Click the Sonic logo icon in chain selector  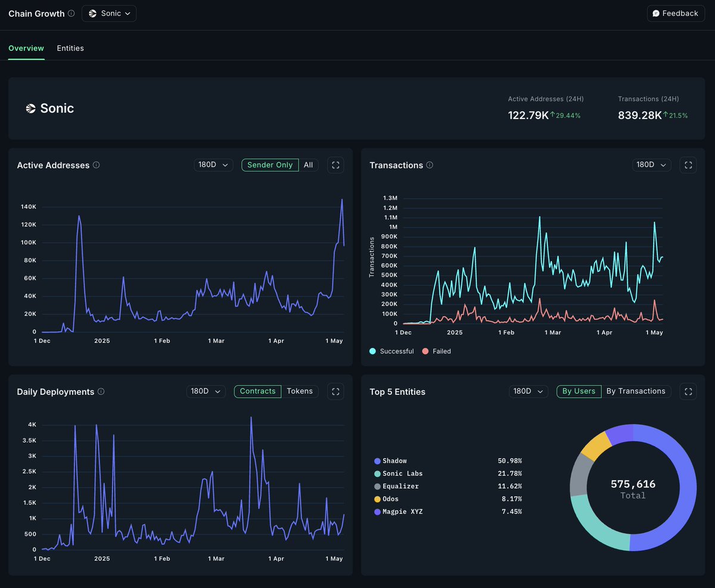point(93,13)
